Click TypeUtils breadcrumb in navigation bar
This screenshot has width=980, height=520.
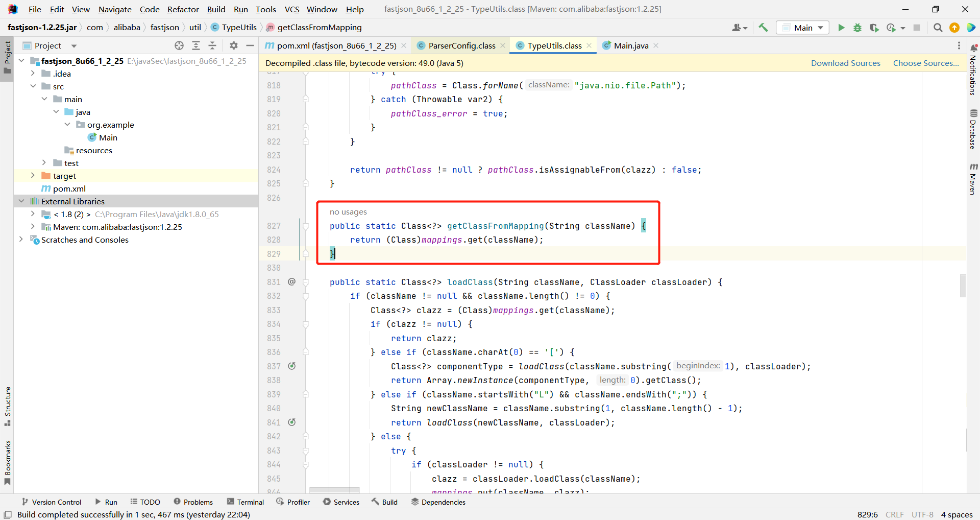234,28
